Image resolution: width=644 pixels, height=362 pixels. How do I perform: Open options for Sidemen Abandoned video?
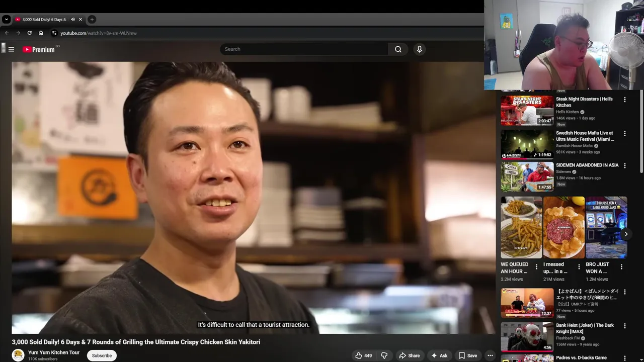pos(625,165)
